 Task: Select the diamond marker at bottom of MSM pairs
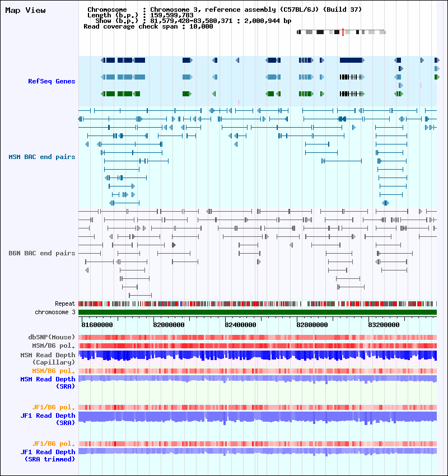coord(385,203)
